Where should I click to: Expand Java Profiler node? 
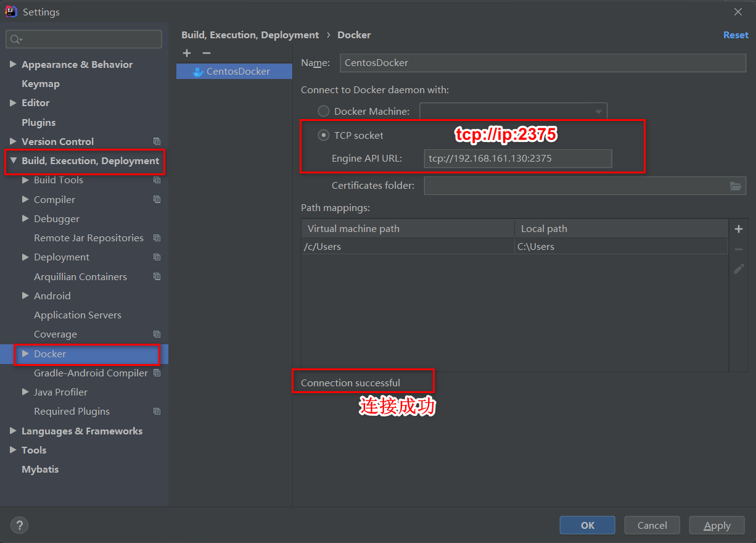(x=25, y=392)
